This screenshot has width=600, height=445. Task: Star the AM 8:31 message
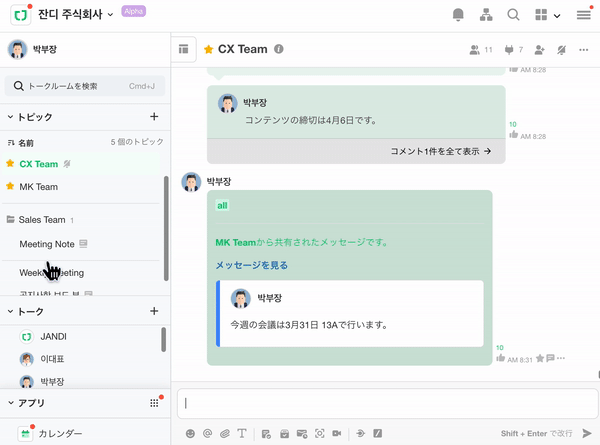coord(540,358)
